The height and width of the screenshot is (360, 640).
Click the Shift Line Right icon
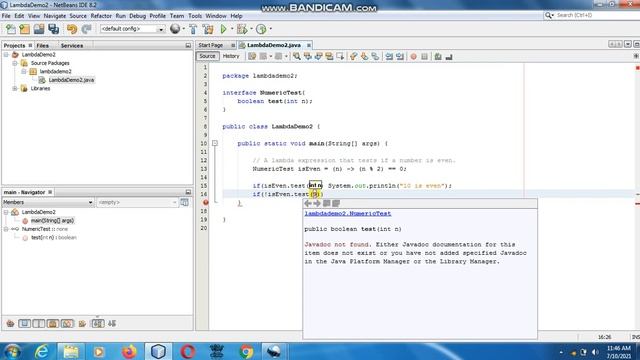[400, 56]
